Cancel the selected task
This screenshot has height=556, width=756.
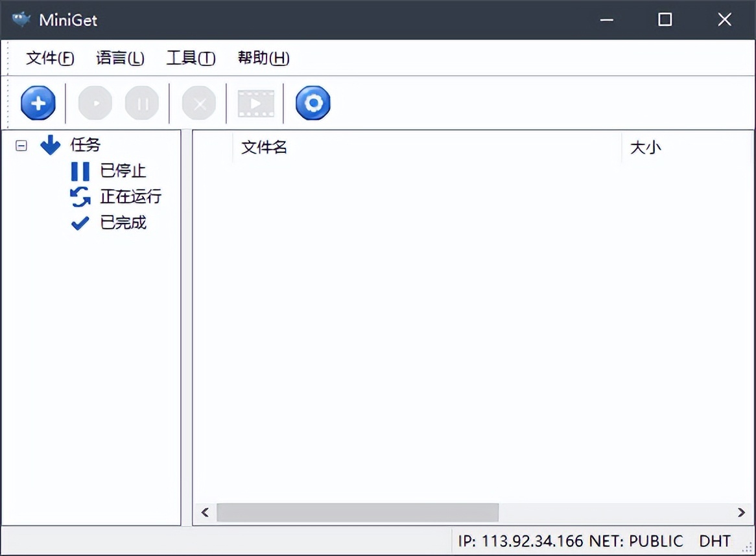click(199, 102)
